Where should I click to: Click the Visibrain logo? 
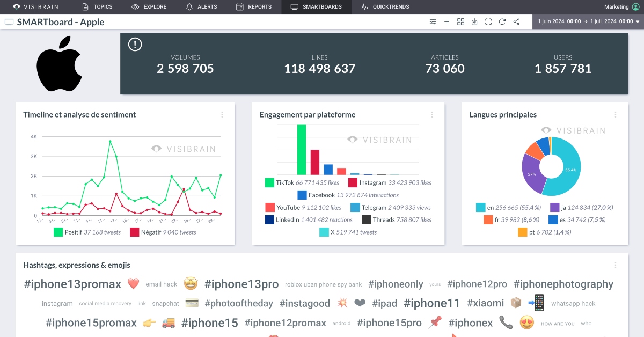click(35, 7)
